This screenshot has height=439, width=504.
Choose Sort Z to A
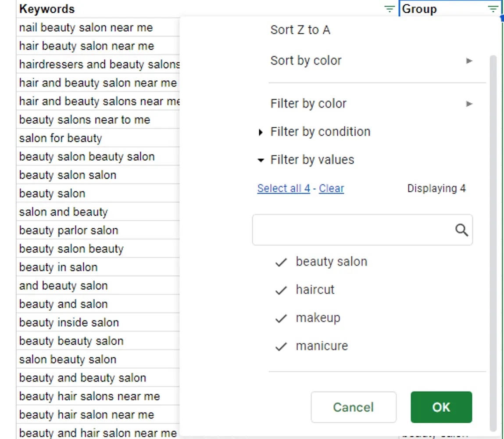[x=300, y=30]
